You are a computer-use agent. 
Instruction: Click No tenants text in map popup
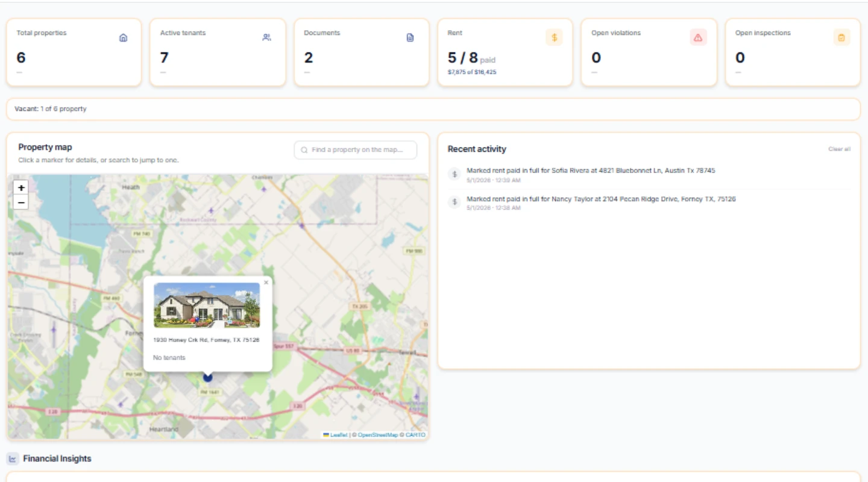coord(169,358)
